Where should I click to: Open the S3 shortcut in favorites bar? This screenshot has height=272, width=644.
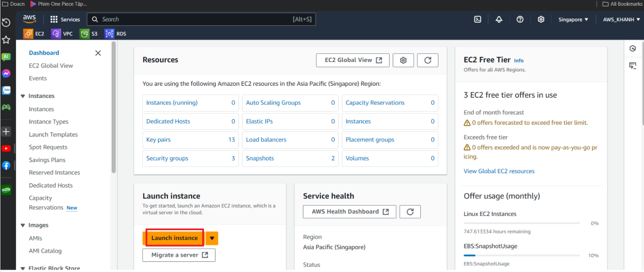tap(89, 34)
